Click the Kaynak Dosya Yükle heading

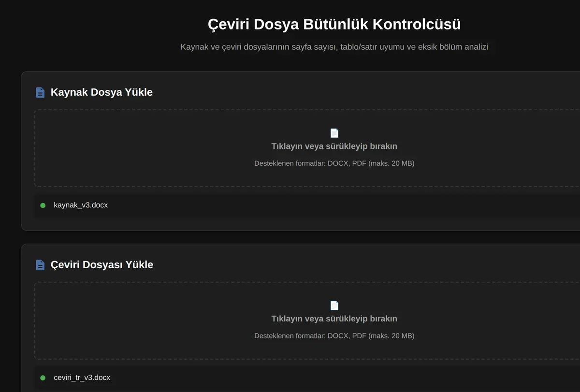[x=101, y=92]
